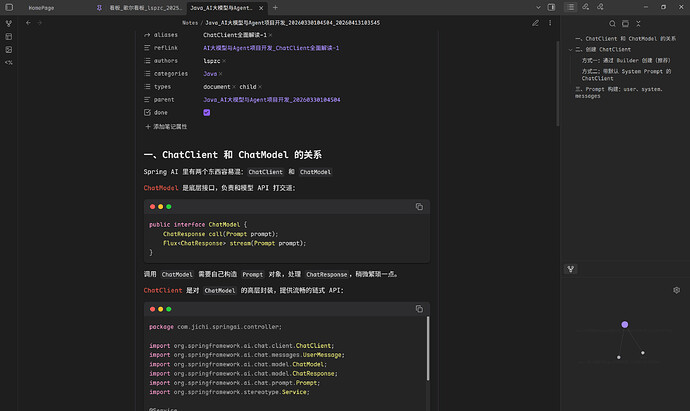This screenshot has height=411, width=690.
Task: Click the red ChatModel bold text
Action: tap(161, 188)
